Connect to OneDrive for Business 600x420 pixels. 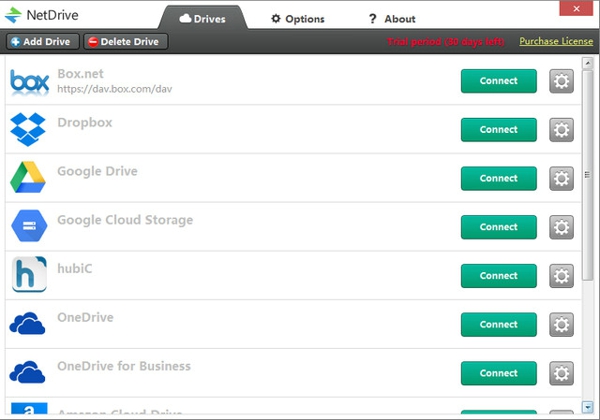point(498,373)
